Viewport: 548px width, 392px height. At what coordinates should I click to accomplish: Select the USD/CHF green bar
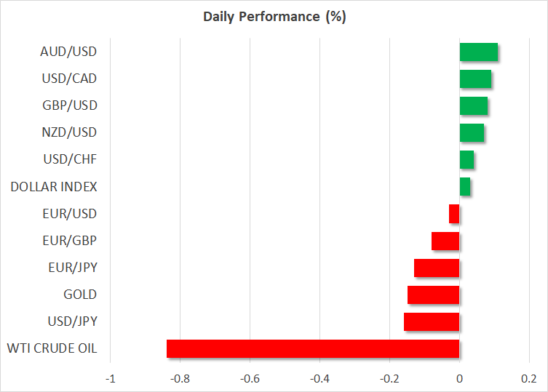coord(466,160)
